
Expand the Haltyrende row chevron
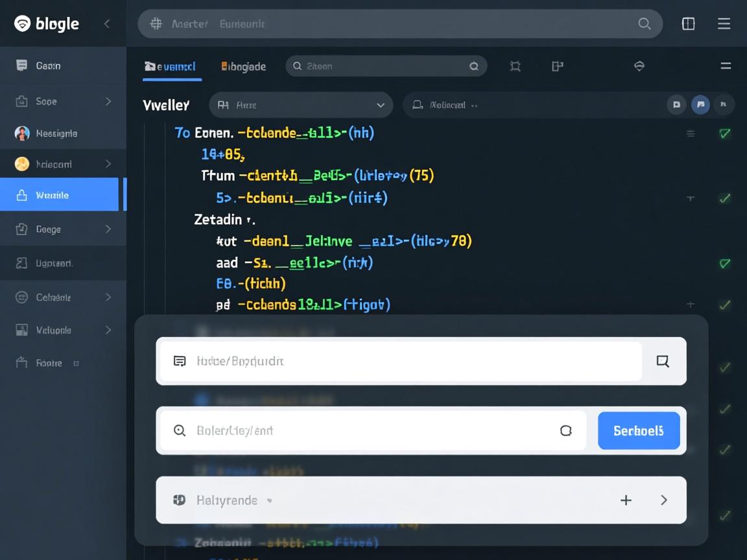[x=663, y=500]
